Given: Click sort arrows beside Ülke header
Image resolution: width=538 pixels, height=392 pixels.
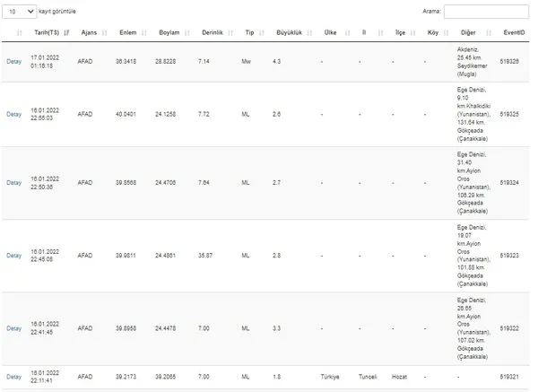Looking at the screenshot, I should (x=345, y=33).
